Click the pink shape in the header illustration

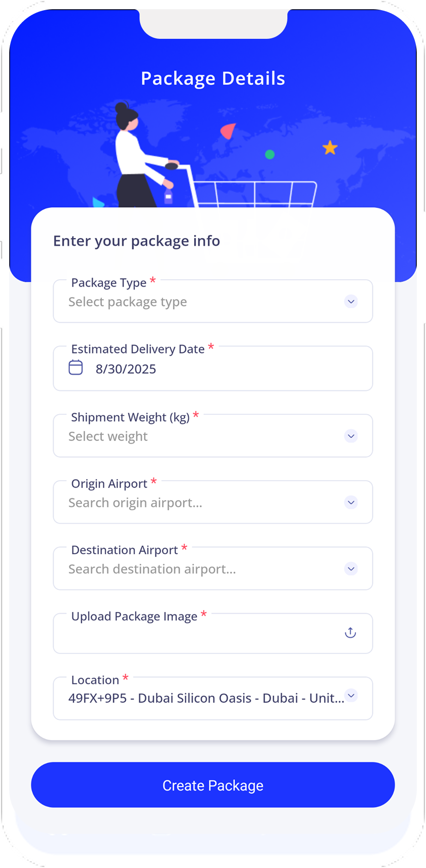coord(228,131)
